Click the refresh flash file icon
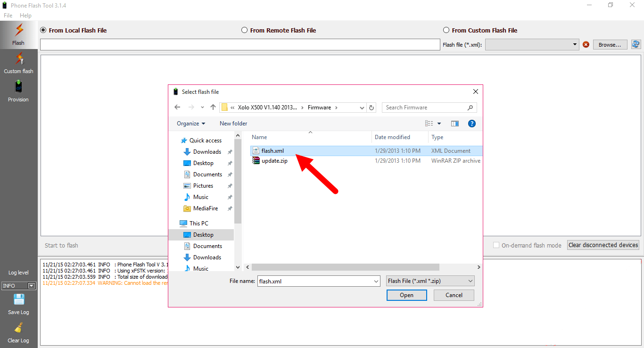644x348 pixels. pyautogui.click(x=636, y=44)
